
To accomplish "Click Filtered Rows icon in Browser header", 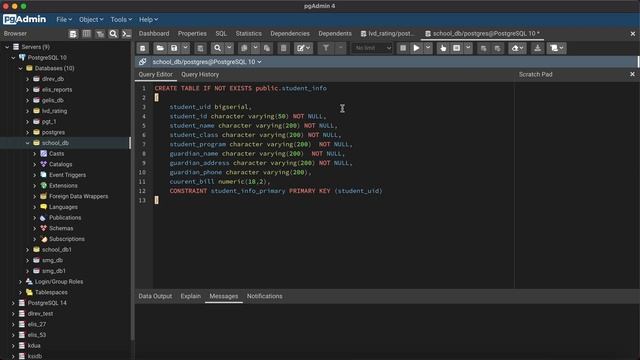I will point(100,34).
